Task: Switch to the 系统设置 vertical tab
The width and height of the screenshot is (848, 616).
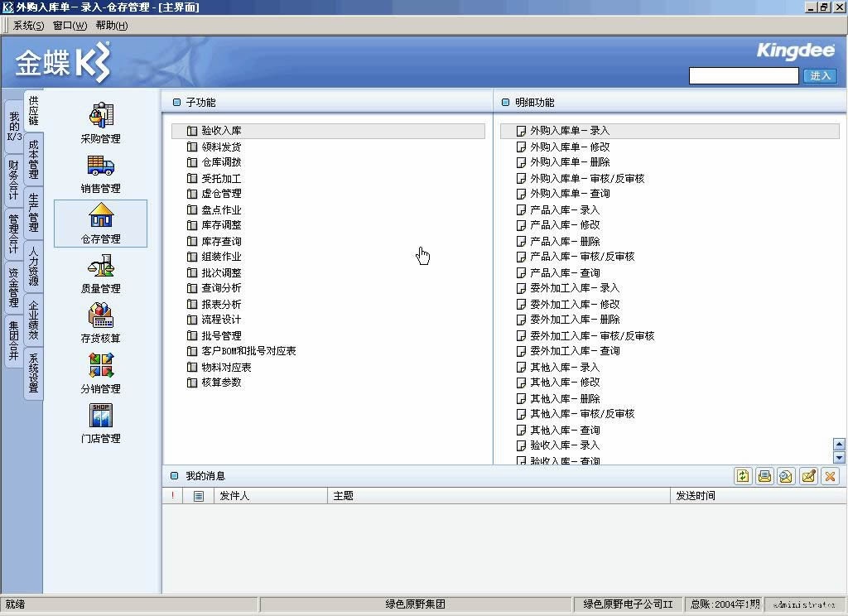Action: [33, 373]
